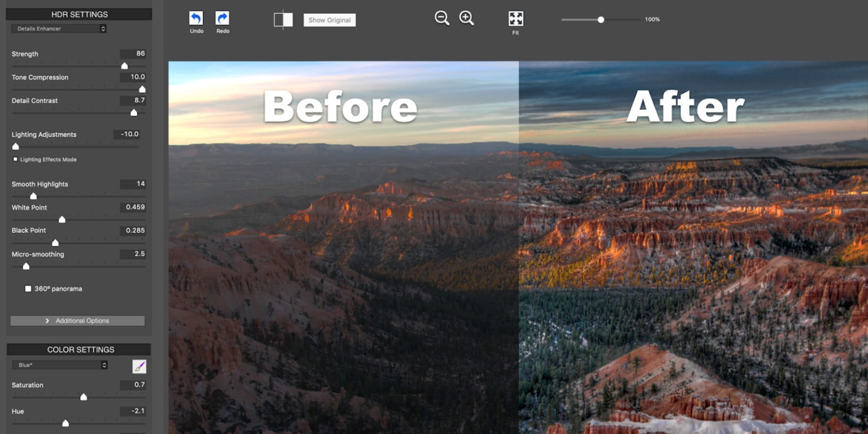The width and height of the screenshot is (868, 434).
Task: Click the Show Original button
Action: (329, 20)
